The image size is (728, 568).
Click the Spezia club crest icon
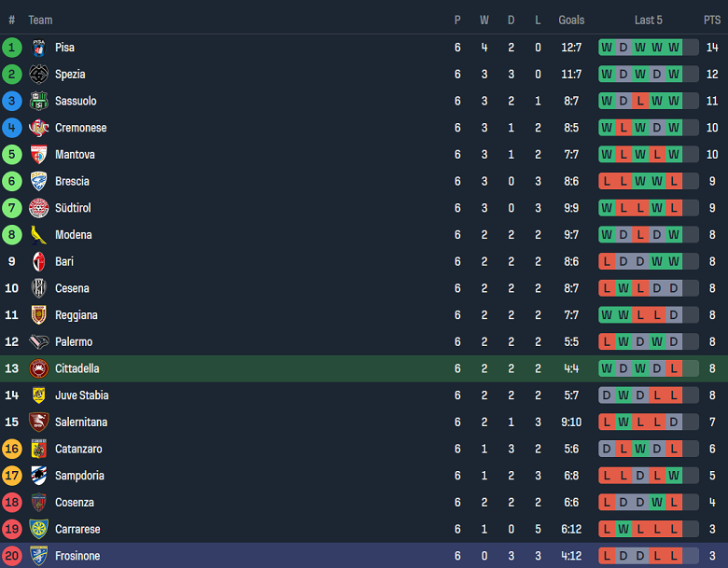(x=39, y=75)
